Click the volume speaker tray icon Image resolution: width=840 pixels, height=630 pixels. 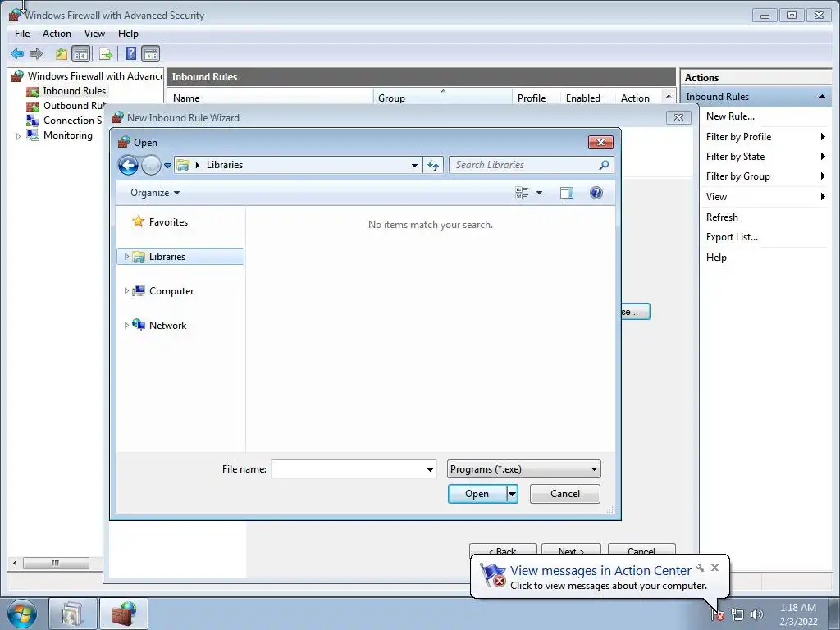point(757,614)
